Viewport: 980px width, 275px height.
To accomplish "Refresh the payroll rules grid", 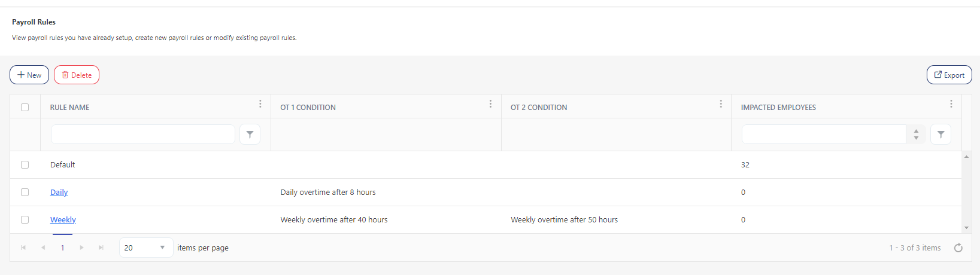I will click(x=958, y=248).
